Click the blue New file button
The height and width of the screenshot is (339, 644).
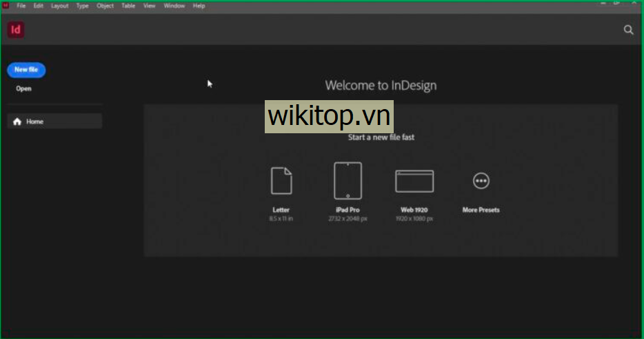26,70
